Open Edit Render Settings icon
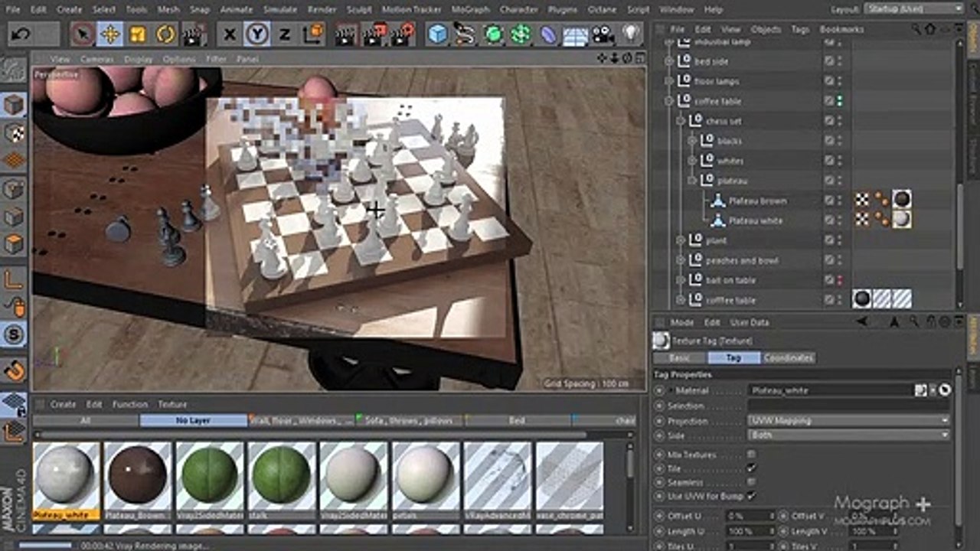 403,34
